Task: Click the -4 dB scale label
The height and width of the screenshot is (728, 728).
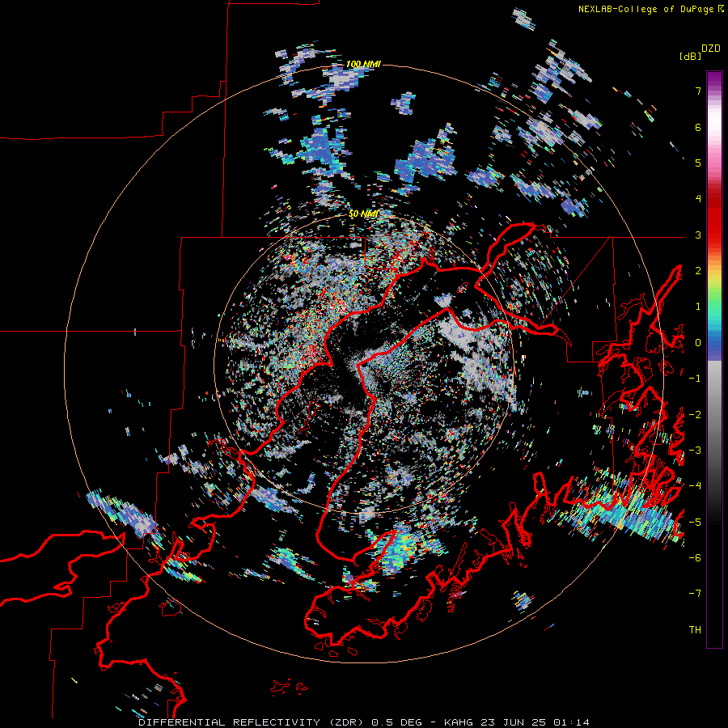Action: tap(695, 486)
